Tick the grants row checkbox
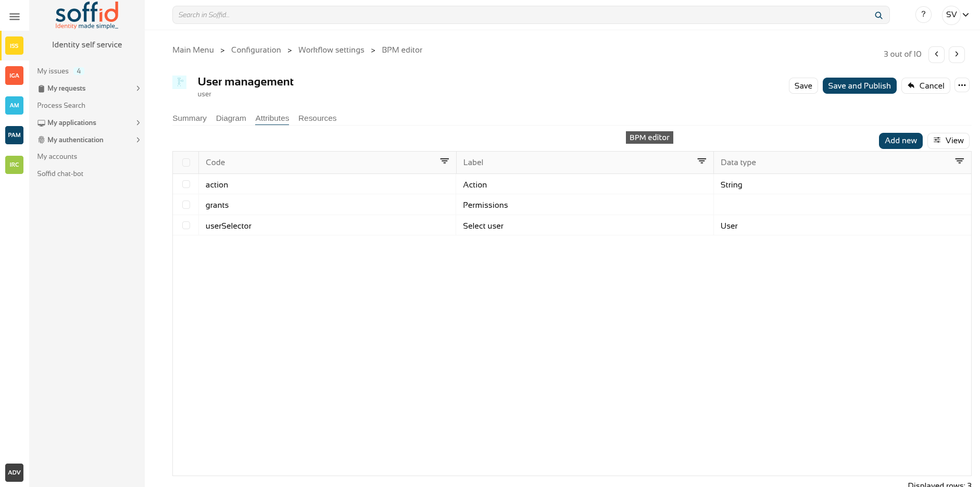This screenshot has width=980, height=487. pos(186,205)
